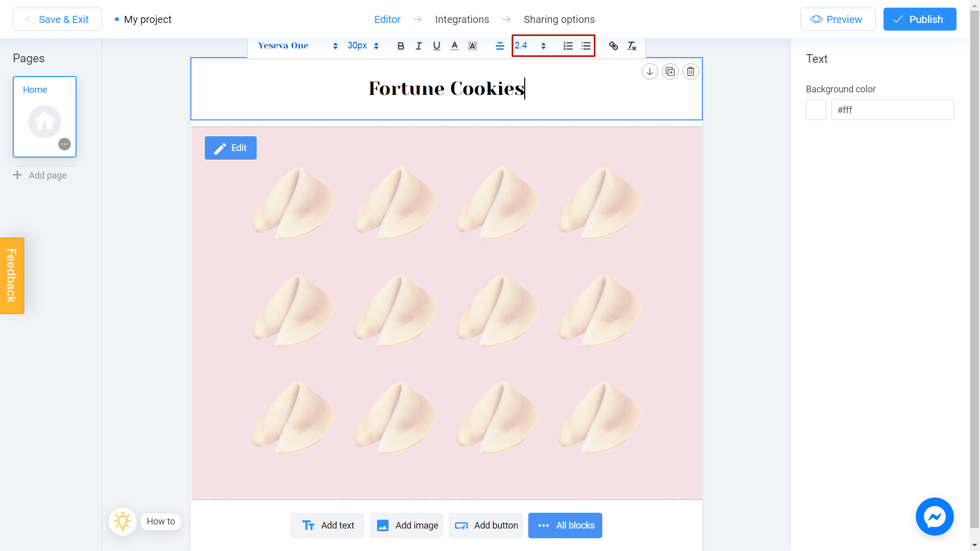Toggle text alignment to center

[x=499, y=46]
